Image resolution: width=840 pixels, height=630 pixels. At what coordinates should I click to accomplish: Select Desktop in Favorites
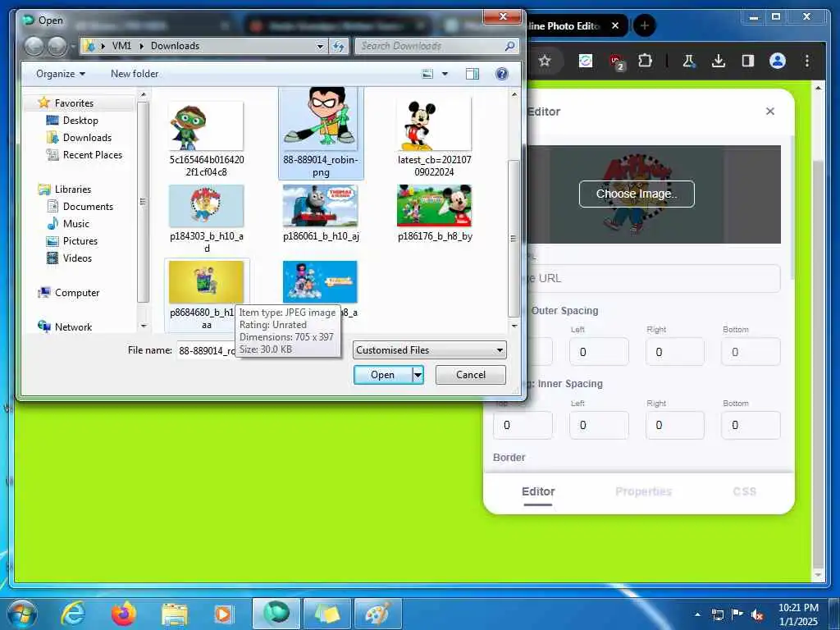tap(80, 121)
